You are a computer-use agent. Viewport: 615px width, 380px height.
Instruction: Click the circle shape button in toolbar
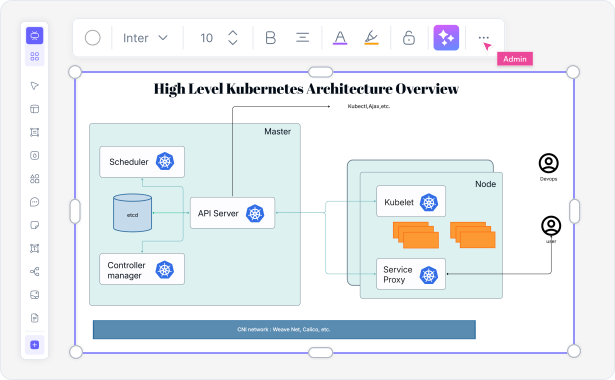(x=93, y=38)
